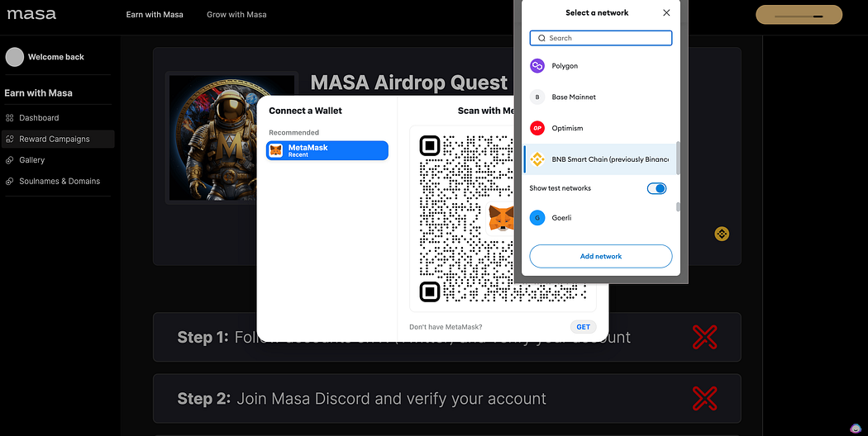Click Base Mainnet B icon

click(537, 97)
